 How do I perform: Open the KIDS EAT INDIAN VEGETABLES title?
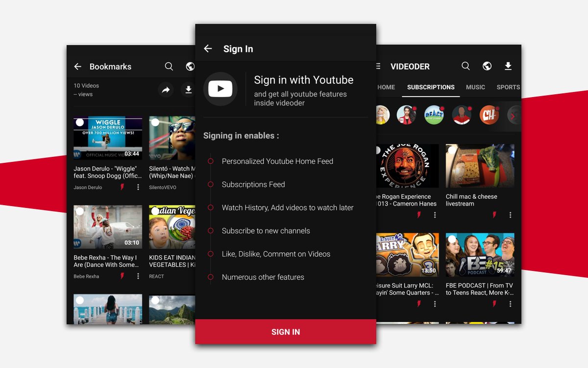click(x=172, y=261)
